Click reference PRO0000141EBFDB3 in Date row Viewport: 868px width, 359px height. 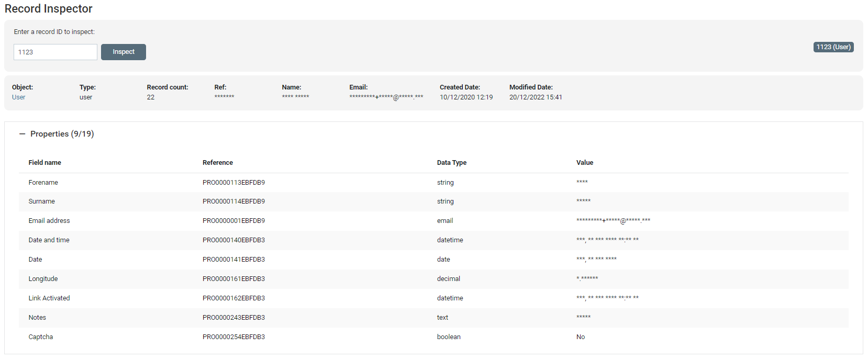coord(233,260)
